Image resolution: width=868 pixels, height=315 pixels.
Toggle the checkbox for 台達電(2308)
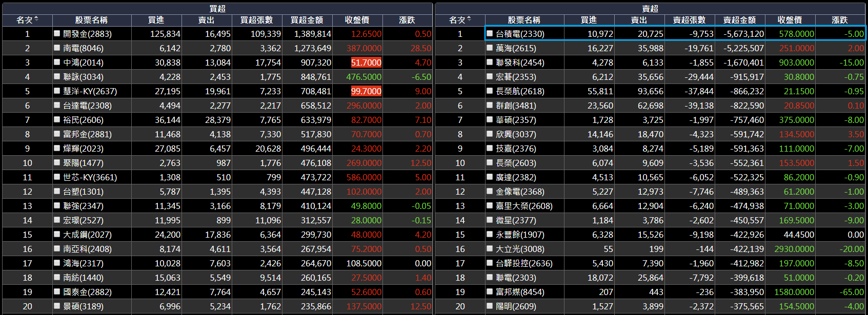(57, 105)
